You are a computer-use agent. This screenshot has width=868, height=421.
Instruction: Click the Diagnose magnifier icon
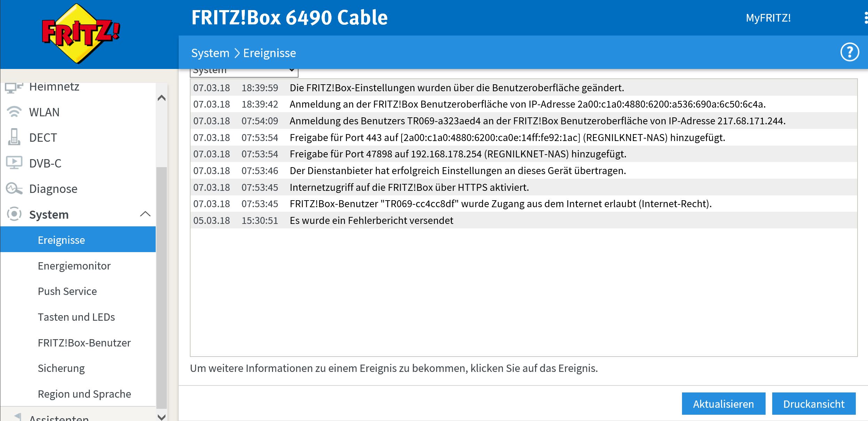(x=14, y=188)
